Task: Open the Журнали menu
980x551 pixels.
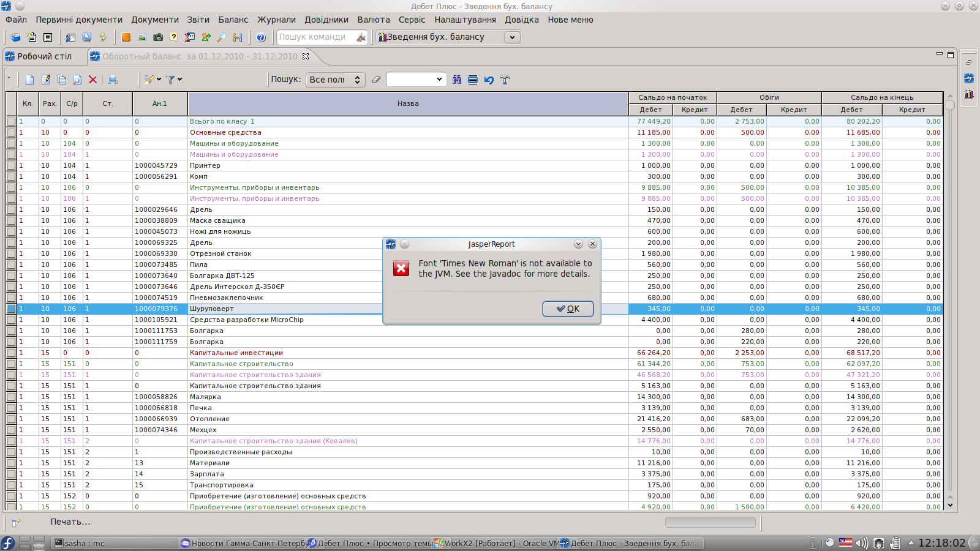Action: (x=276, y=20)
